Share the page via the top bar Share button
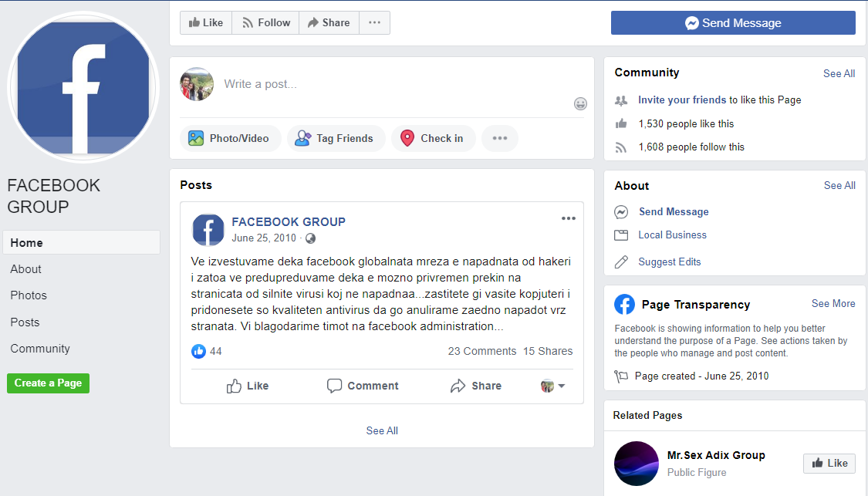The height and width of the screenshot is (496, 868). click(329, 22)
